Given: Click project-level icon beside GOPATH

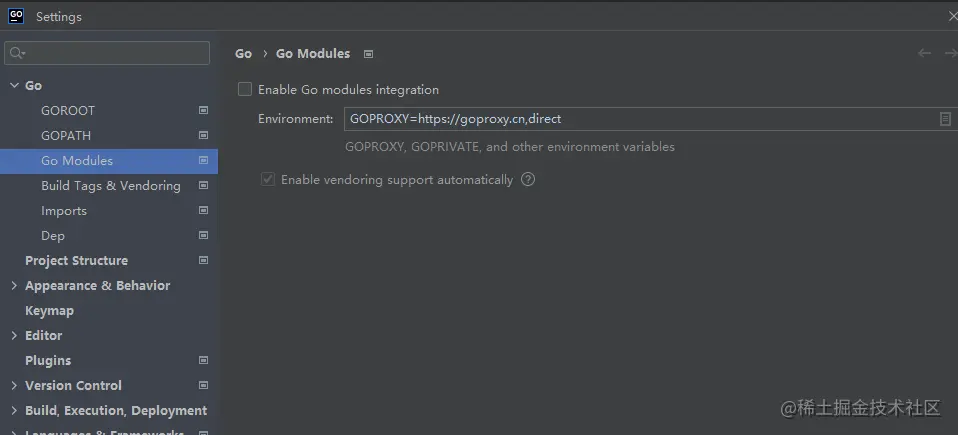Looking at the screenshot, I should click(x=203, y=135).
